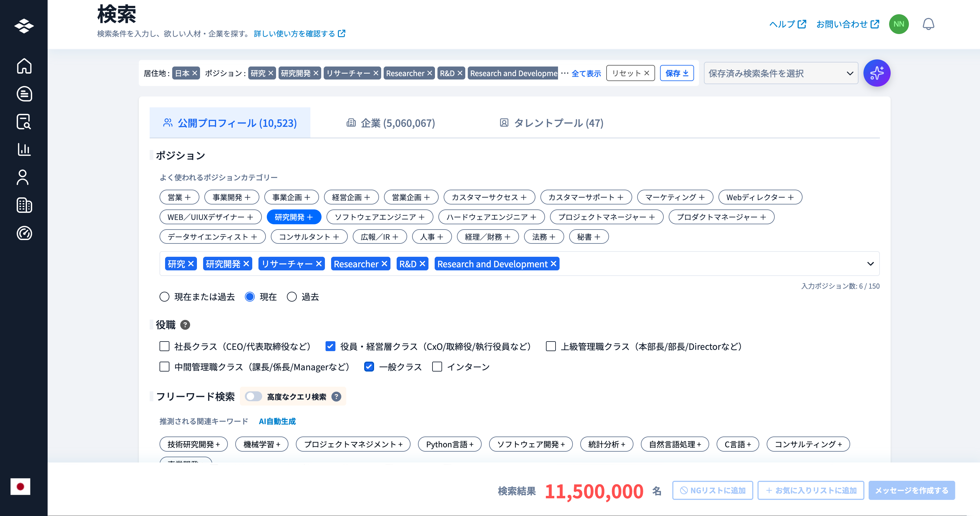Click the app logo at top of sidebar
The image size is (980, 516).
[24, 26]
